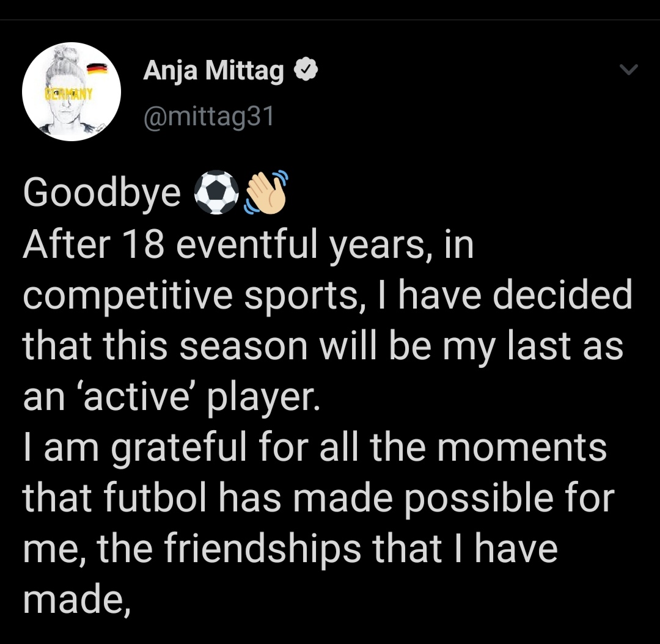Click the final word made, in the tweet
The height and width of the screenshot is (644, 660).
pos(76,599)
